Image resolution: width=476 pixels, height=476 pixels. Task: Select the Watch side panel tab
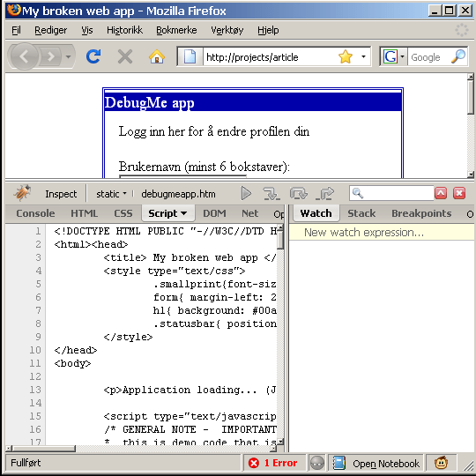316,213
